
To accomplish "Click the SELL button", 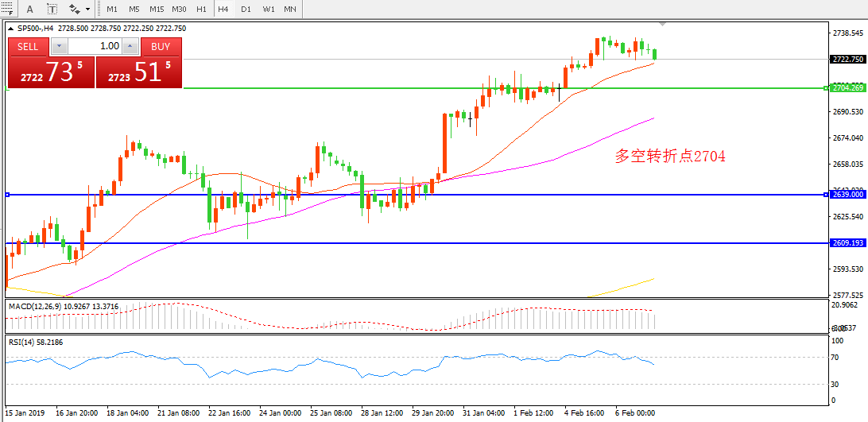I will coord(28,47).
